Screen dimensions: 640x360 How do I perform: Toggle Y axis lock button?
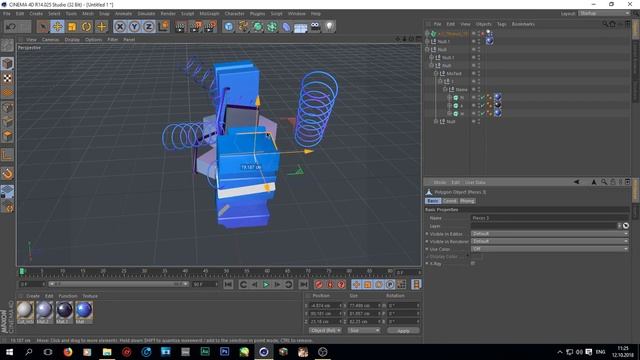point(134,27)
